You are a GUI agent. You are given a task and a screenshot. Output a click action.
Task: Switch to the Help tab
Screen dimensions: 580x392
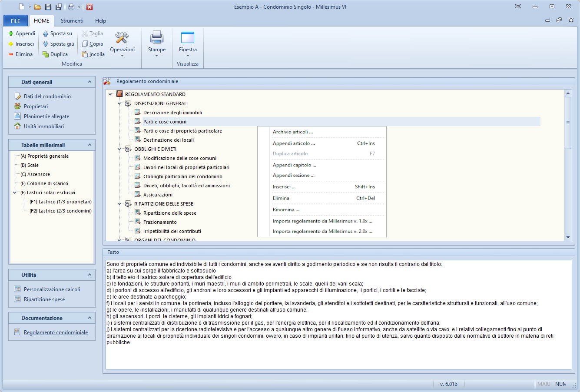click(100, 21)
